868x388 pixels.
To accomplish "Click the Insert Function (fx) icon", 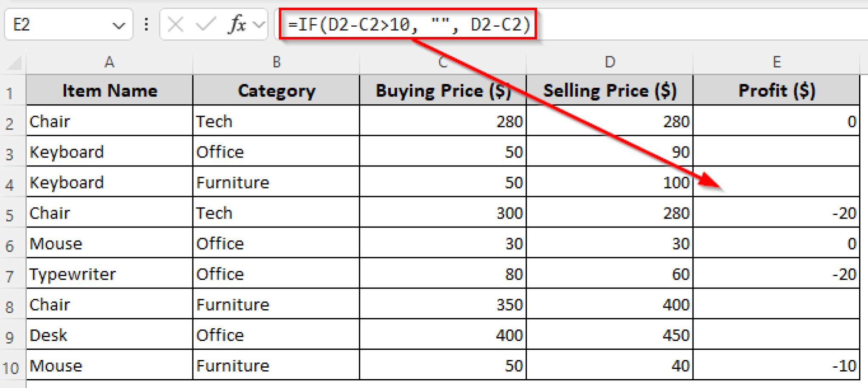I will point(236,24).
